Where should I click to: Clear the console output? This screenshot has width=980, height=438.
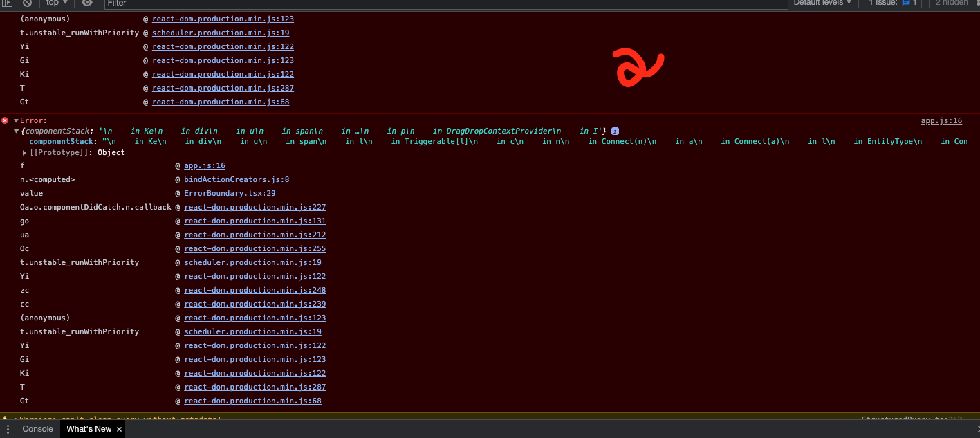[26, 3]
